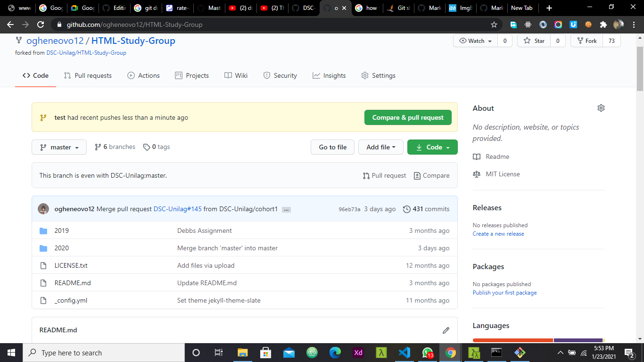Show hidden system tray icons

point(560,353)
